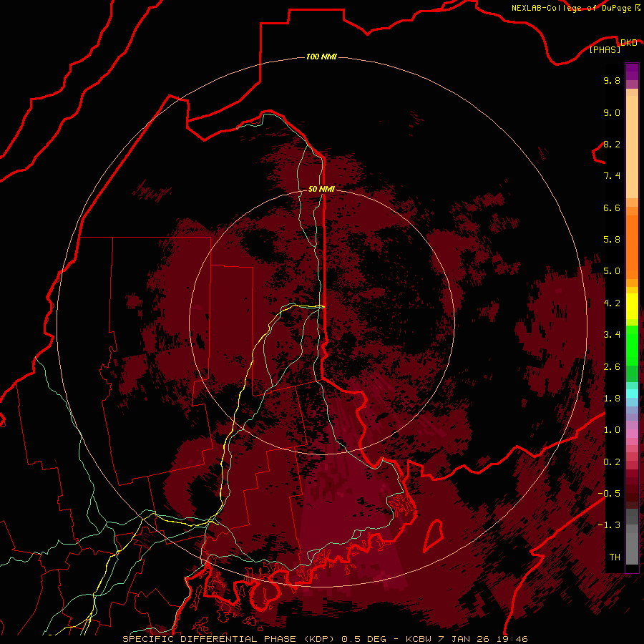
Task: Pick the peach swatch on the color bar
Action: [632, 148]
